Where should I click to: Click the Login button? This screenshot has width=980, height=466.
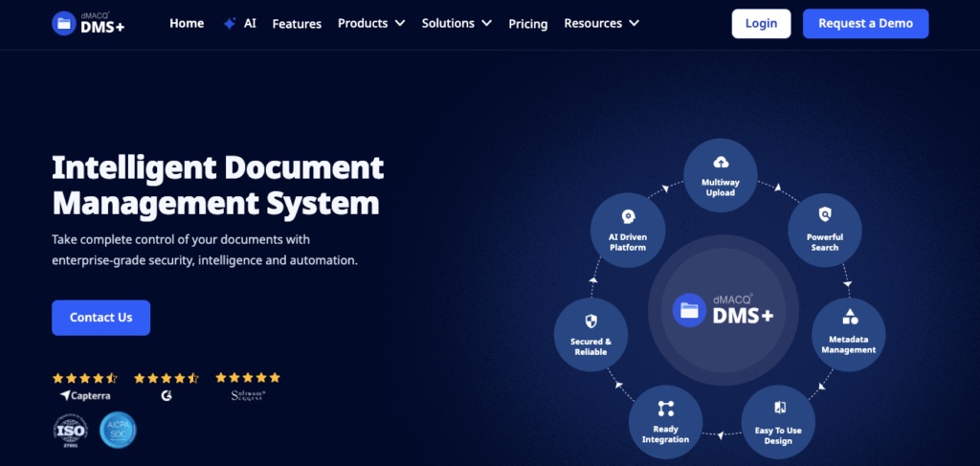click(x=761, y=24)
